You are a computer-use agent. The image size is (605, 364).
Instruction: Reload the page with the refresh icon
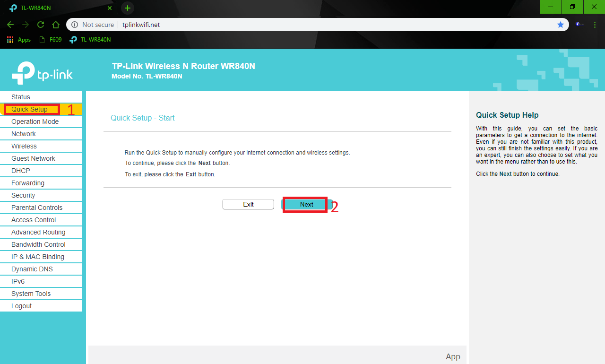[41, 25]
